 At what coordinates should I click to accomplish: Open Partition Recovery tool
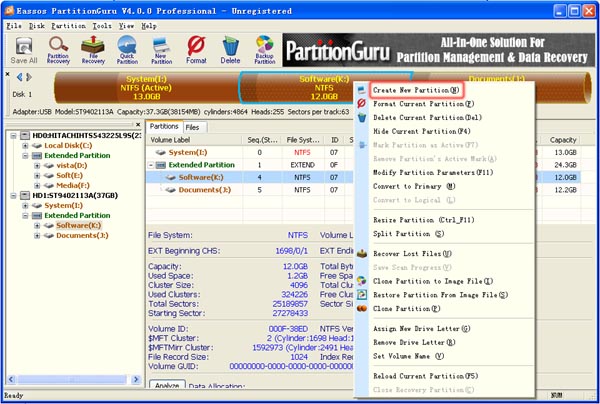tap(58, 50)
